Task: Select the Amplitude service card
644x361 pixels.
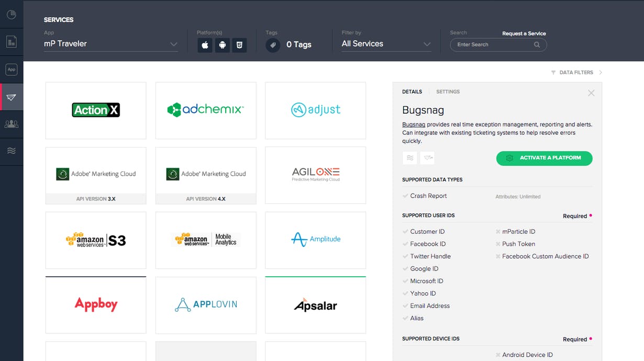Action: [316, 240]
